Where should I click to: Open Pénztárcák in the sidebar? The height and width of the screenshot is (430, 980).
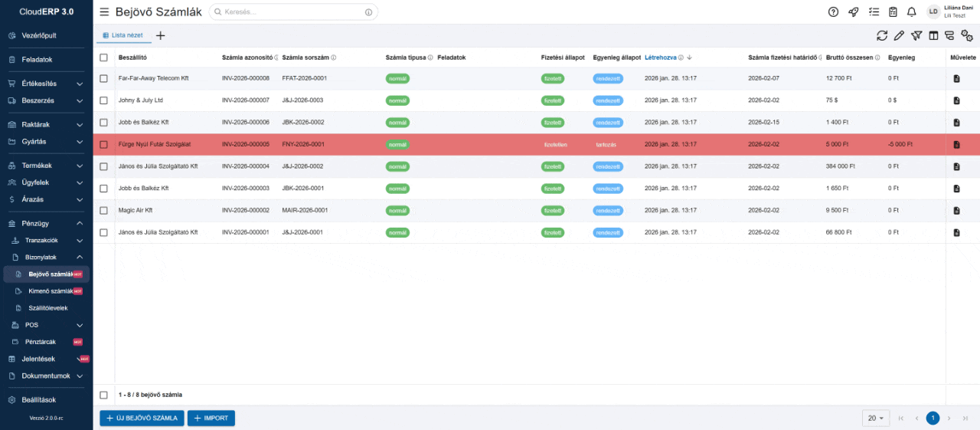click(x=46, y=342)
